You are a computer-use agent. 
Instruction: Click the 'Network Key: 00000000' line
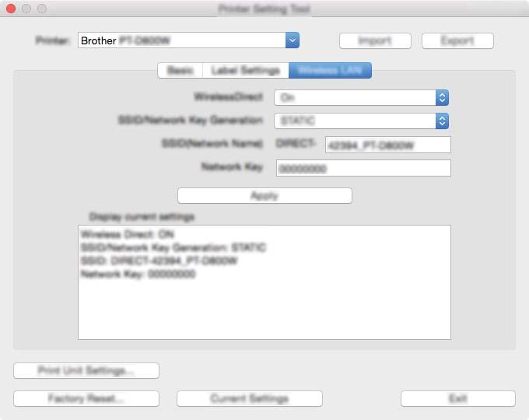point(138,274)
